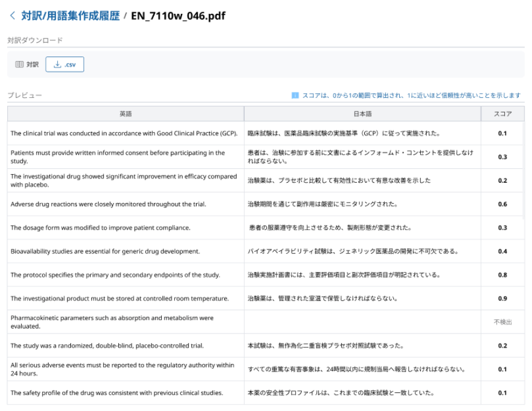Viewport: 532px width, 411px height.
Task: Click the score explanation text above the table
Action: 411,96
